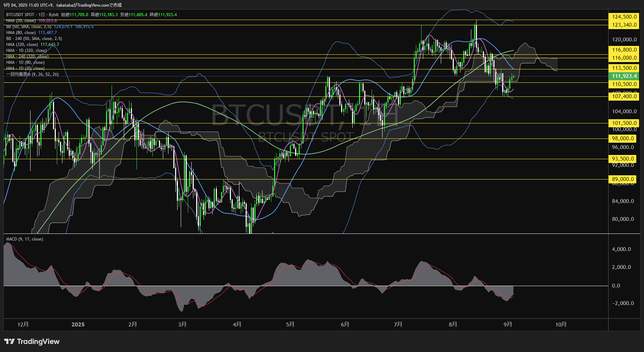This screenshot has height=352, width=644.
Task: Click the −2,000.0 MACD axis value
Action: pyautogui.click(x=623, y=303)
